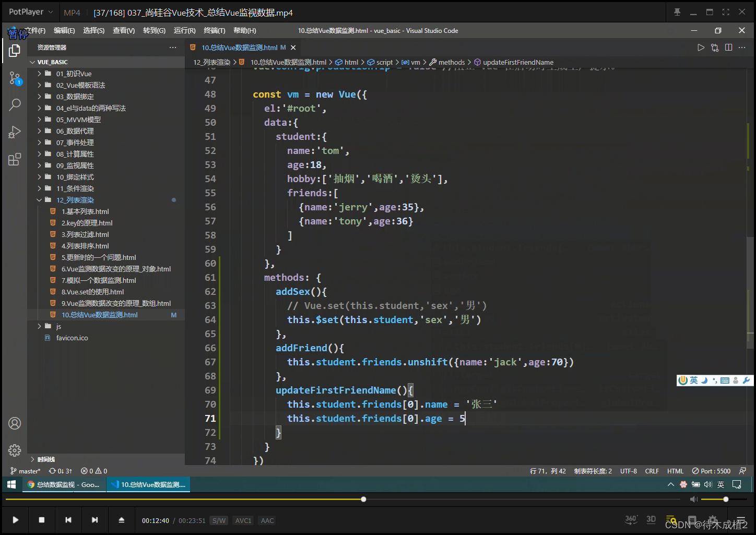Open Accounts icon in activity bar
This screenshot has height=535, width=756.
coord(15,423)
